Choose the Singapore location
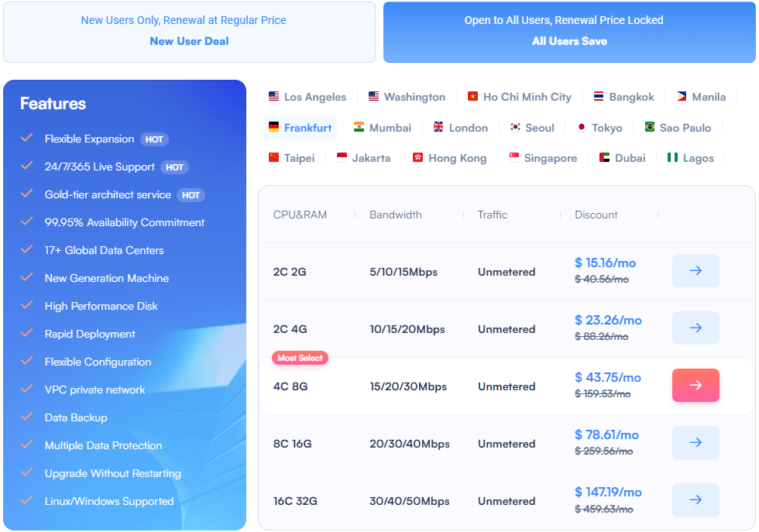 pos(543,158)
